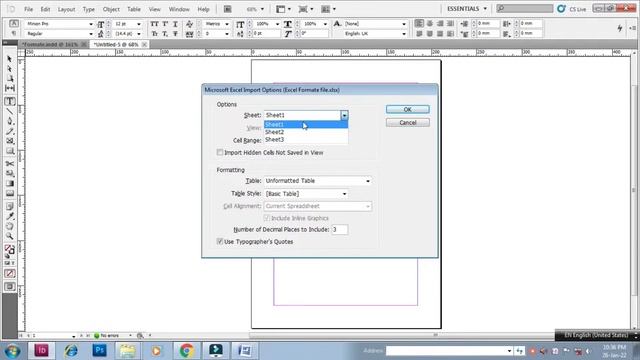
Task: Select the Eyedropper tool
Action: pos(10,216)
